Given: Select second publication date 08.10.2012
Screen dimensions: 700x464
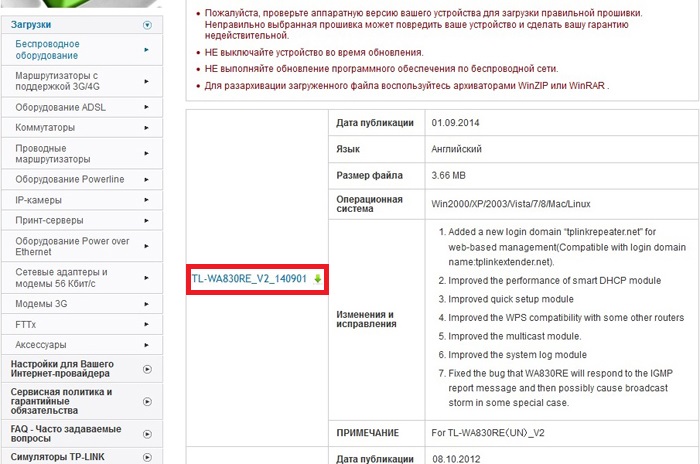Looking at the screenshot, I should click(456, 459).
